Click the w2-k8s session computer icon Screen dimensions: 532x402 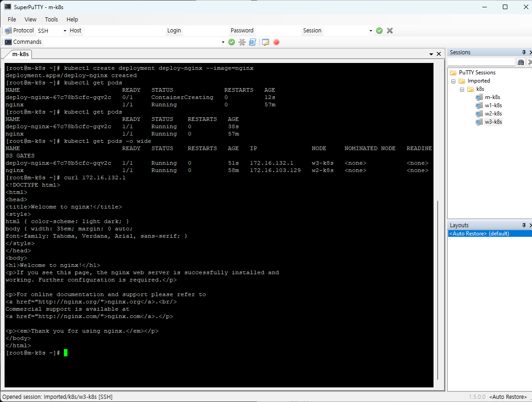479,114
